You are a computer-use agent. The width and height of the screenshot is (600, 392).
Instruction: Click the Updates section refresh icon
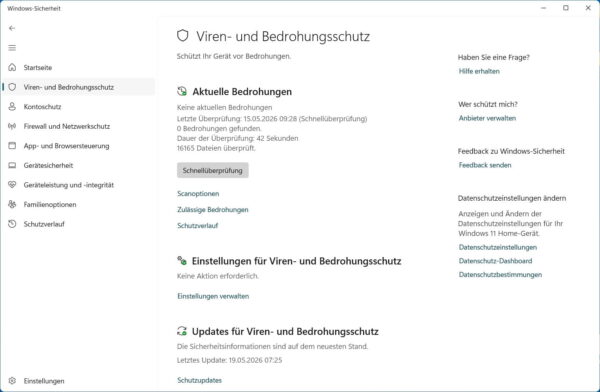(x=182, y=331)
